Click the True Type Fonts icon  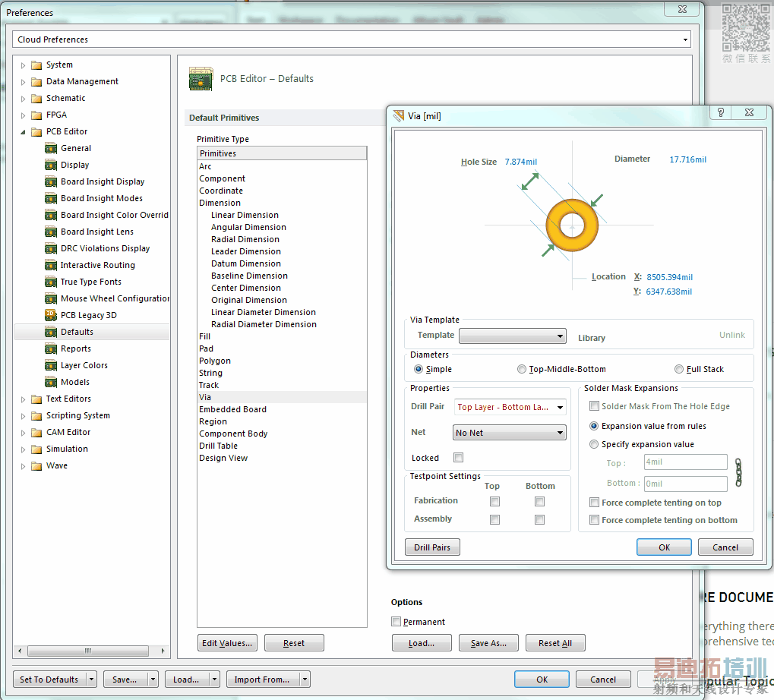(51, 282)
